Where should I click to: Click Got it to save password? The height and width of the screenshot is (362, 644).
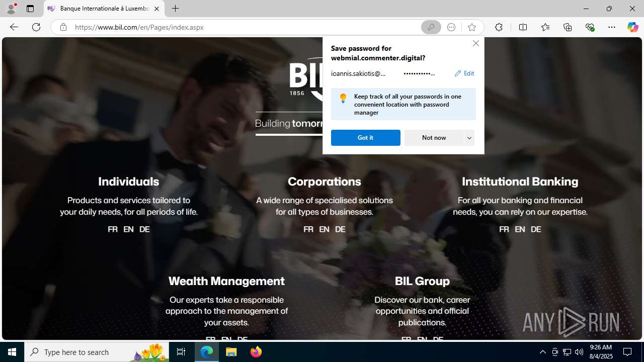pyautogui.click(x=366, y=138)
